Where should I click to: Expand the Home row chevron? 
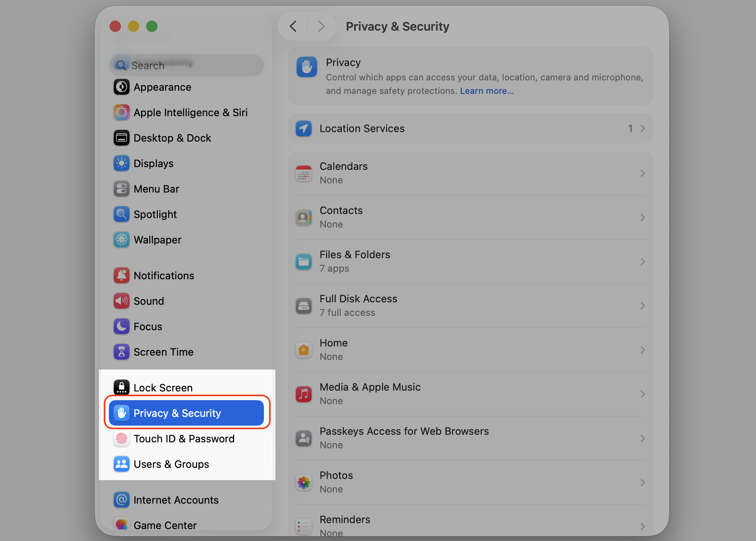(643, 350)
